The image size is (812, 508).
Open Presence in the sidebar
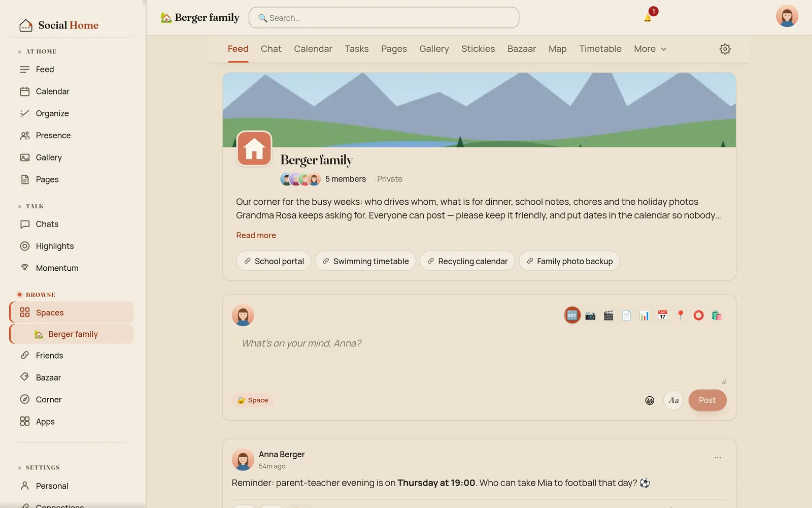71,136
